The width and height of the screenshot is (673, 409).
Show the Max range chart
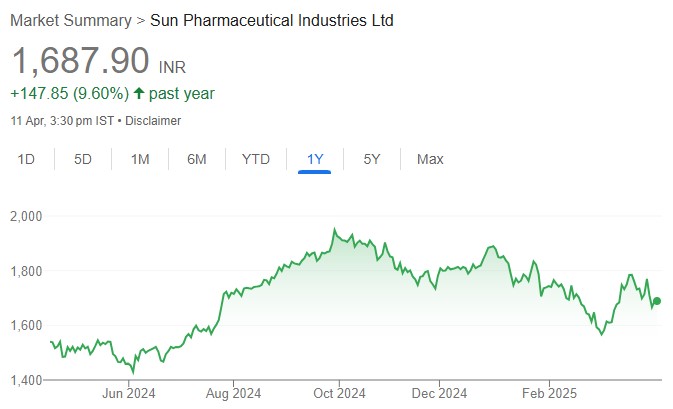click(x=430, y=159)
